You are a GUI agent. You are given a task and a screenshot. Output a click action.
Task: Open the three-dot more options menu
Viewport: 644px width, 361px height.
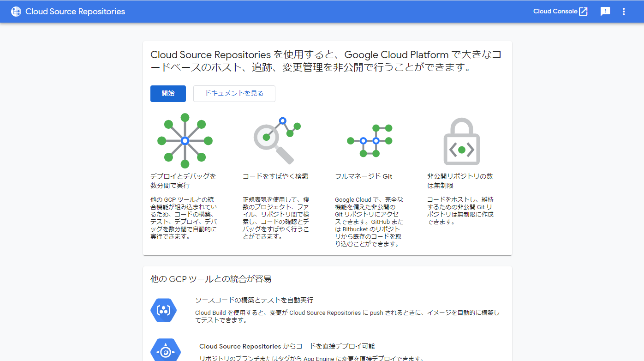pyautogui.click(x=624, y=12)
